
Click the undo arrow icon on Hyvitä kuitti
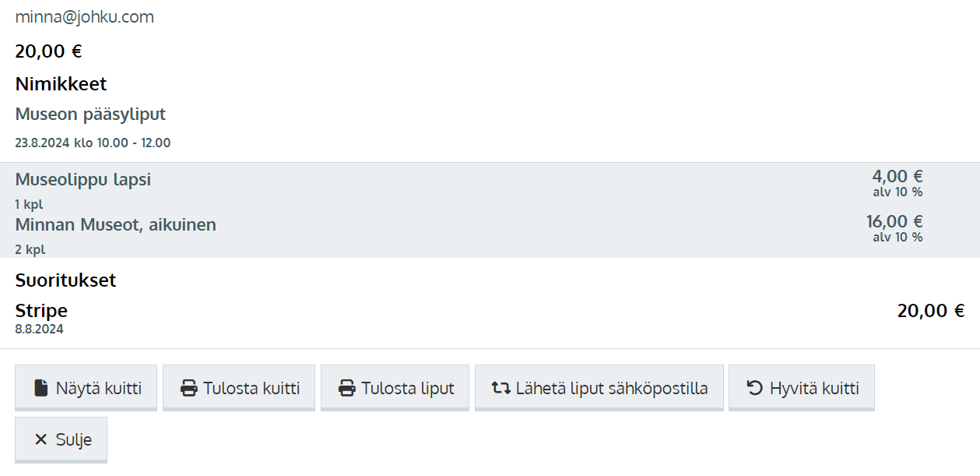coord(754,388)
